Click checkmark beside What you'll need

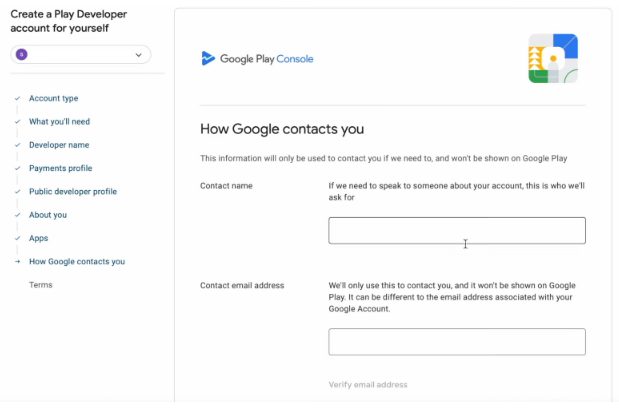click(x=17, y=122)
